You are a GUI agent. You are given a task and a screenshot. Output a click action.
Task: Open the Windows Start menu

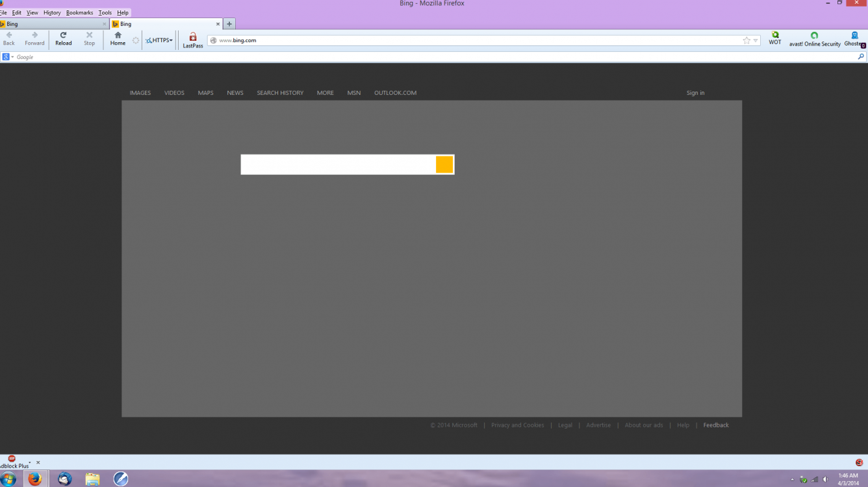tap(8, 479)
